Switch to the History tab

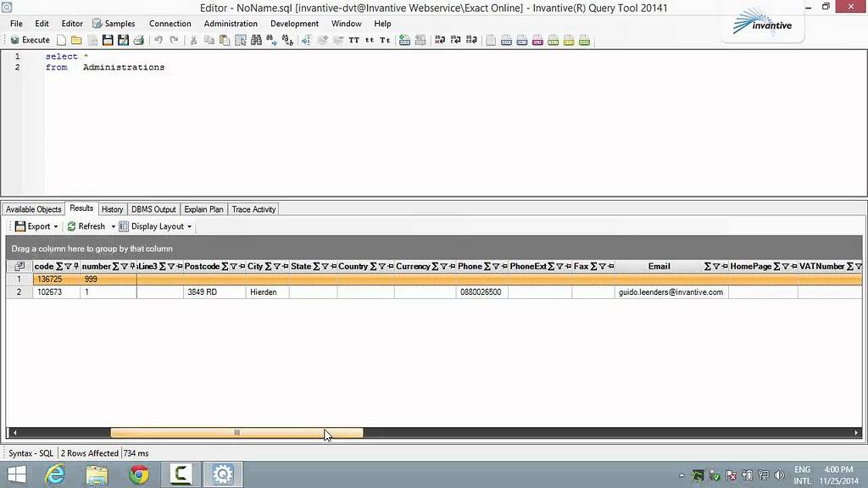click(112, 209)
